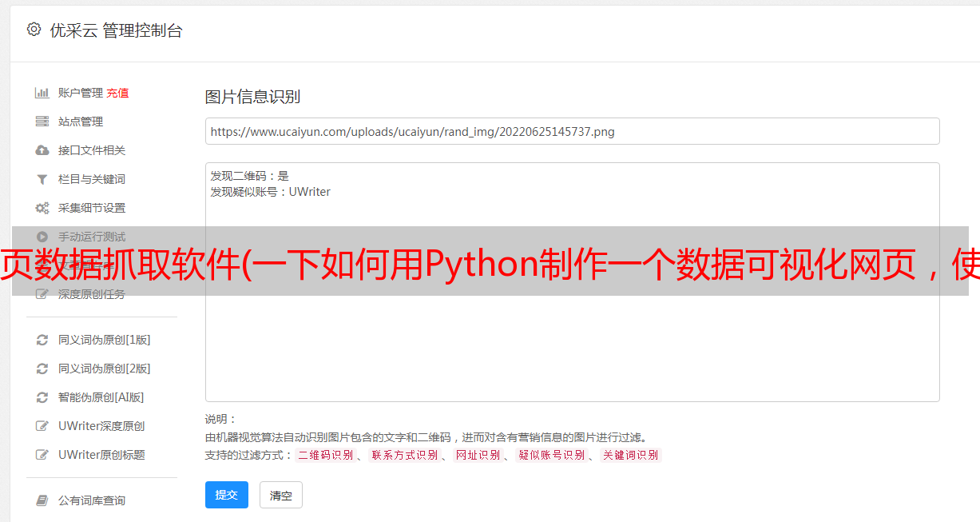
Task: Open the 采集细节设置 page
Action: tap(92, 208)
